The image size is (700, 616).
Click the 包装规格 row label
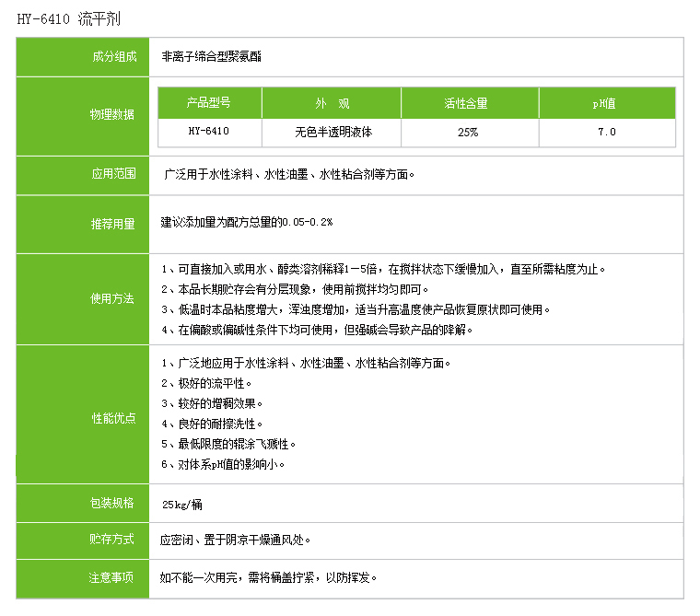[x=112, y=503]
